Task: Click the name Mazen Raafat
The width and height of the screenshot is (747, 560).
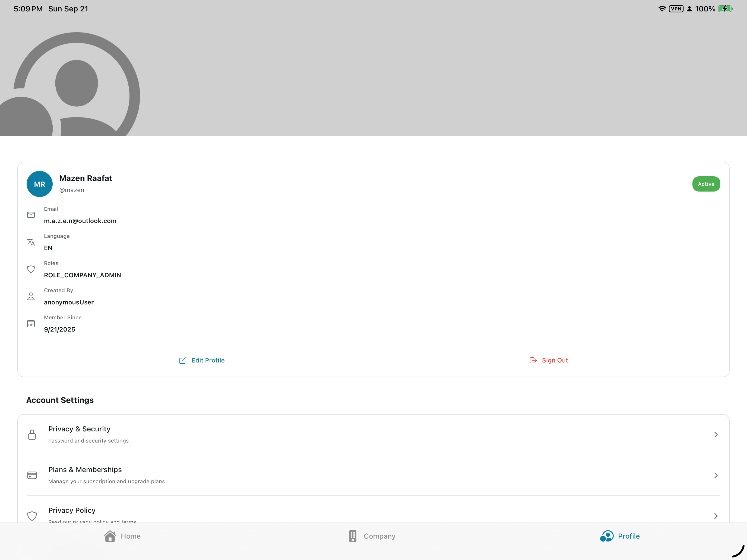Action: point(86,178)
